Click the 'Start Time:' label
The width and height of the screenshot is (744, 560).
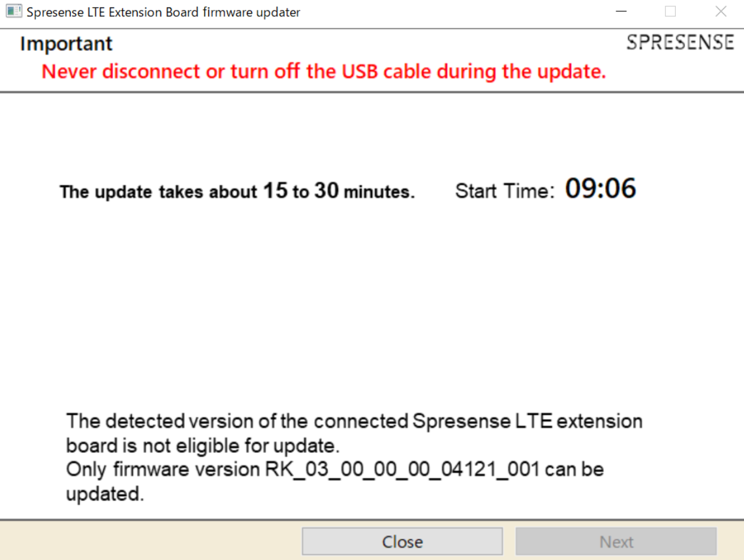coord(505,191)
